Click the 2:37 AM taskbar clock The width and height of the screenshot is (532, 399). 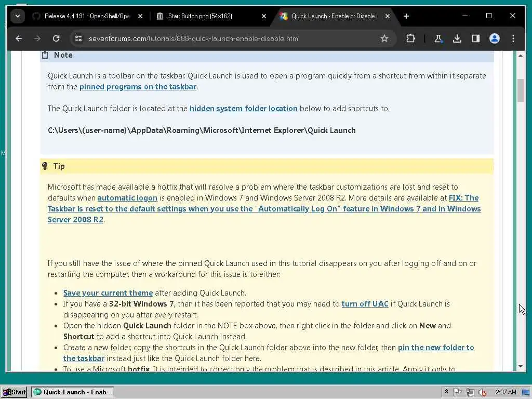tap(506, 392)
